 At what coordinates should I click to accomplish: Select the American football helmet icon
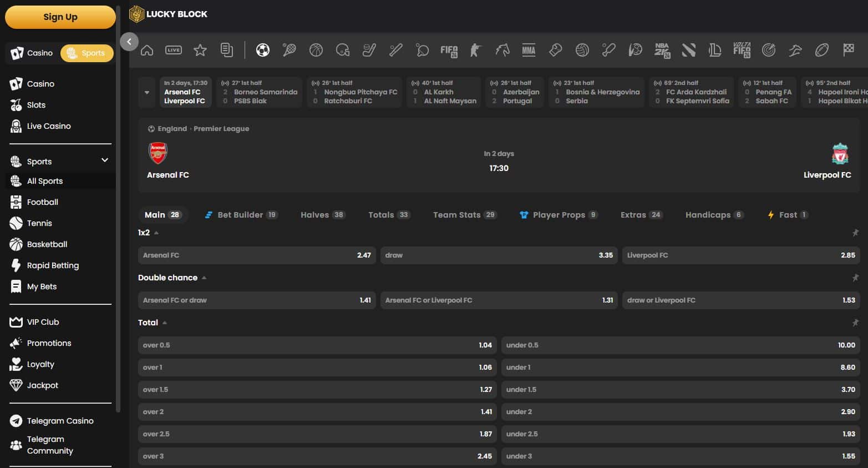(x=343, y=51)
